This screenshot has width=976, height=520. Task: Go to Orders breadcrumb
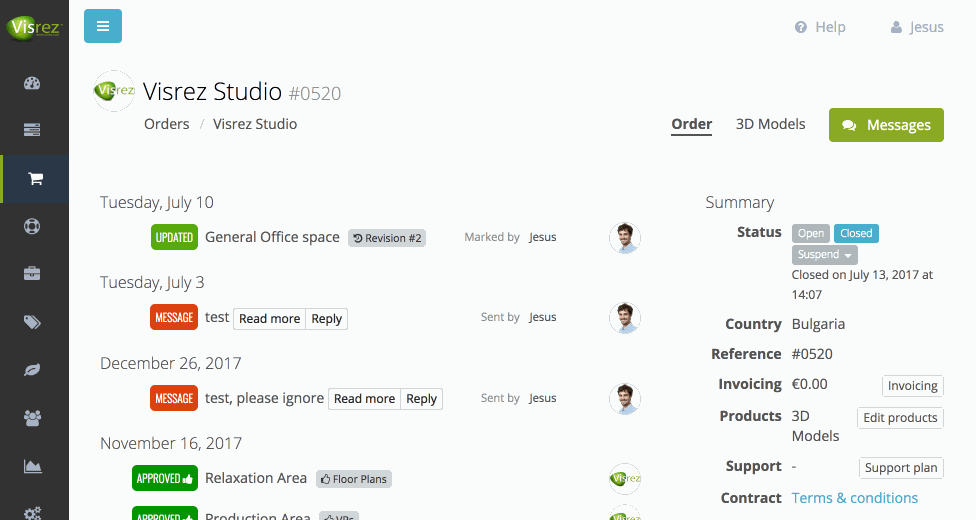coord(166,124)
